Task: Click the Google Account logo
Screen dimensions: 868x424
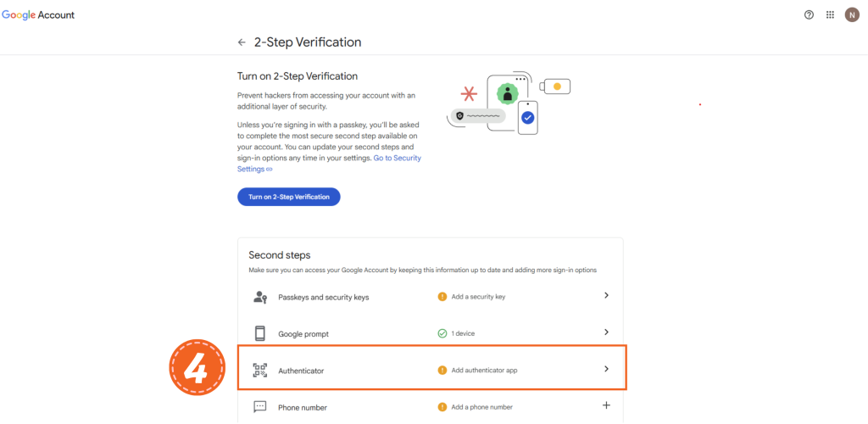Action: click(38, 15)
